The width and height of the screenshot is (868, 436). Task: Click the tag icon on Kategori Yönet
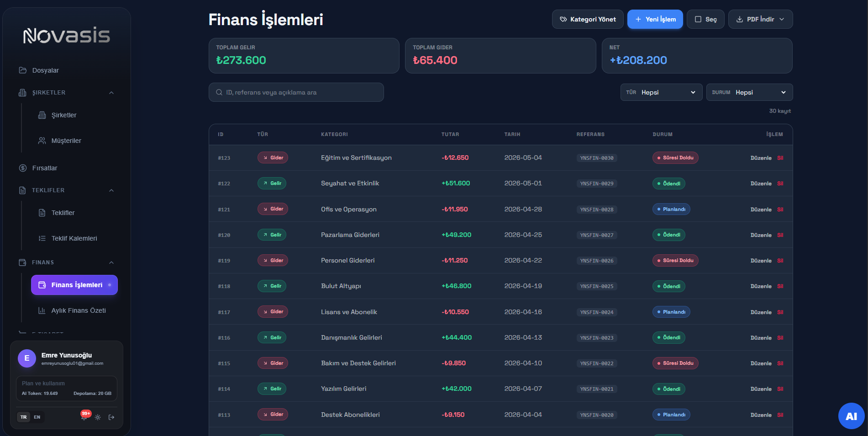(x=563, y=19)
